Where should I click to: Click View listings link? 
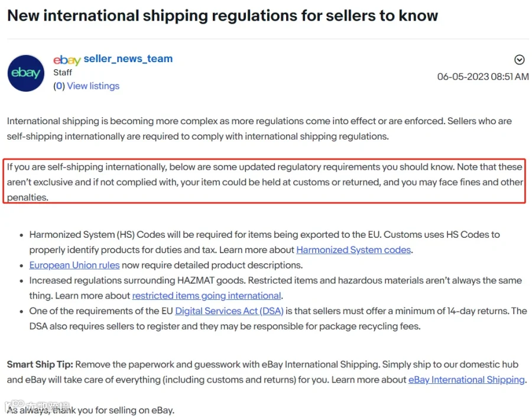pos(93,86)
